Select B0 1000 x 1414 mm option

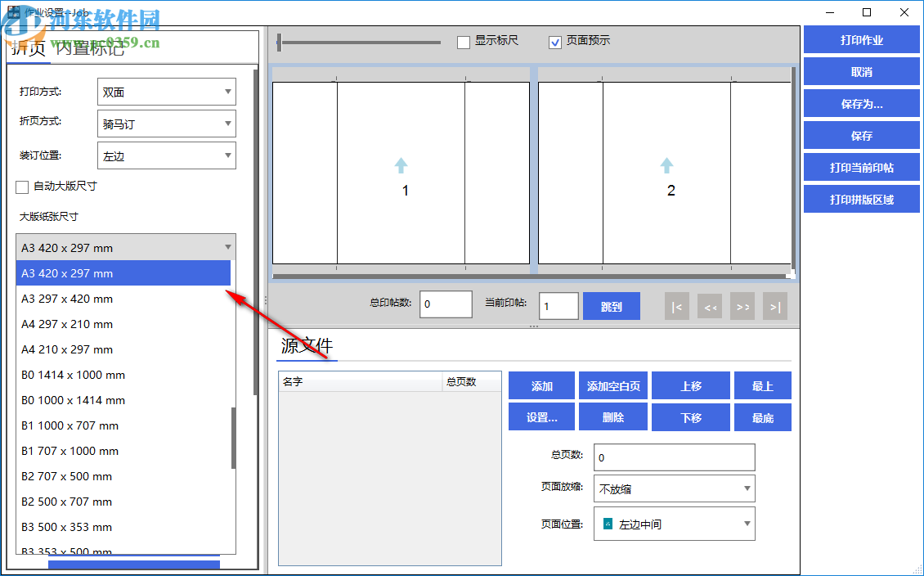(x=123, y=400)
